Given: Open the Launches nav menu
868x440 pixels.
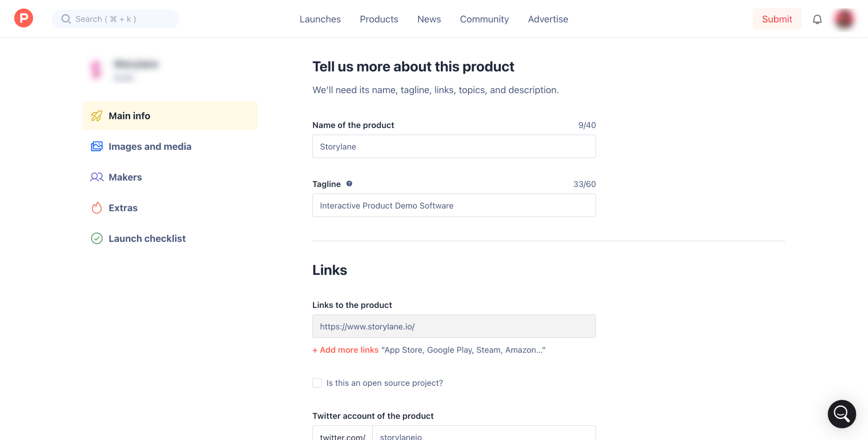Looking at the screenshot, I should click(x=320, y=19).
